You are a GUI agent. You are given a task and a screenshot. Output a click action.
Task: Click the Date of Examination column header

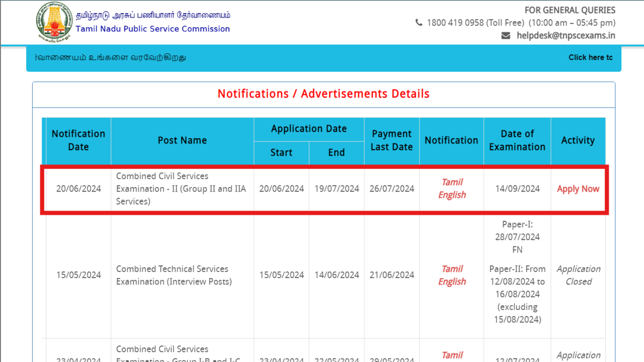click(517, 140)
